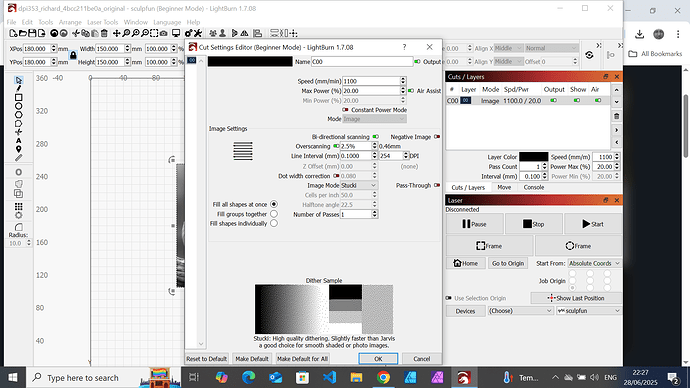Expand the Start From Absolute Coords dropdown
Viewport: 690px width, 388px height.
(x=594, y=263)
